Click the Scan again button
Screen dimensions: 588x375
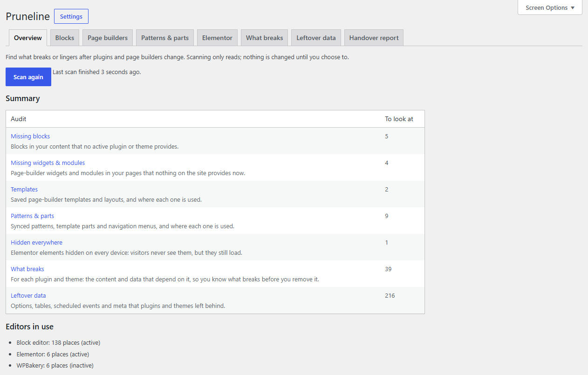[28, 77]
